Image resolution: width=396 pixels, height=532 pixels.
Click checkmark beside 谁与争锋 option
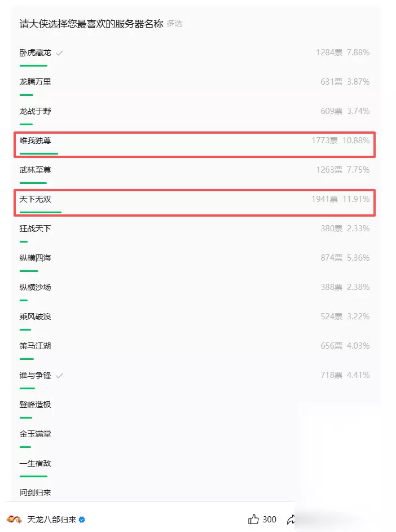[x=59, y=376]
